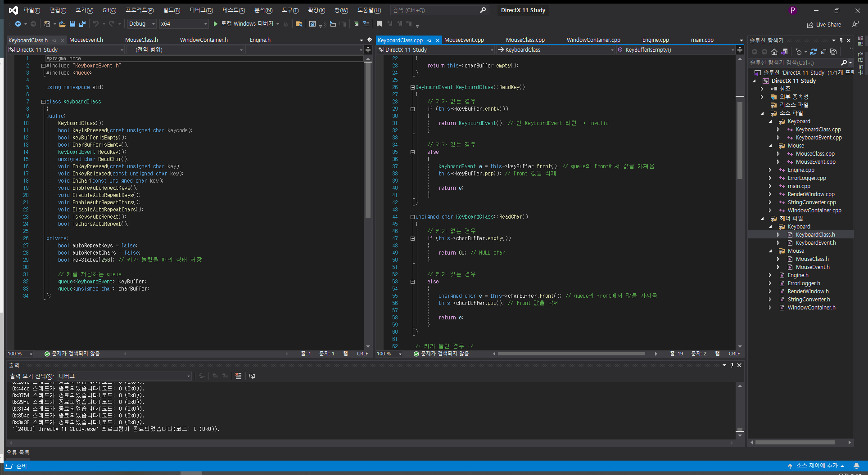Open the x64 platform dropdown
Image resolution: width=868 pixels, height=475 pixels.
point(184,24)
